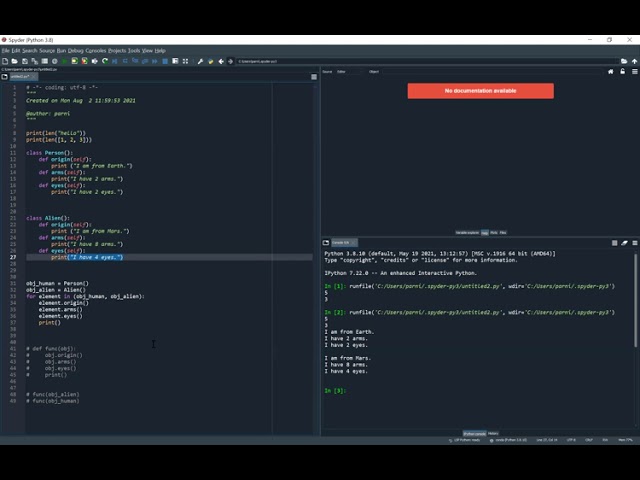Interrupt kernel square icon in console
The image size is (640, 480).
(x=615, y=243)
